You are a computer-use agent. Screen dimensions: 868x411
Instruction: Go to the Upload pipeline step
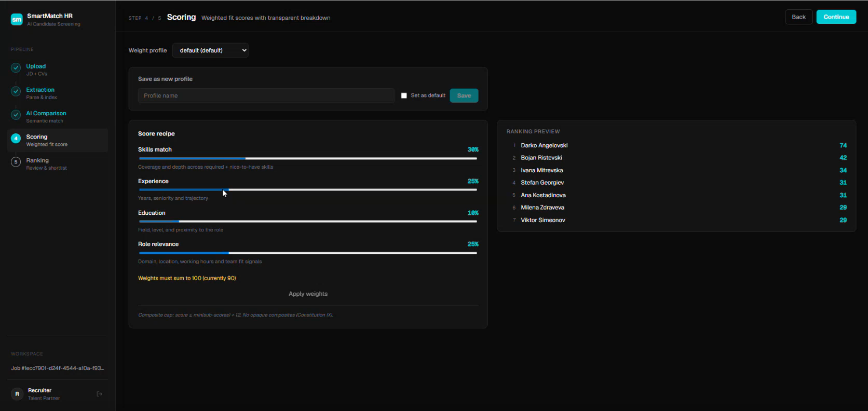pyautogui.click(x=58, y=70)
